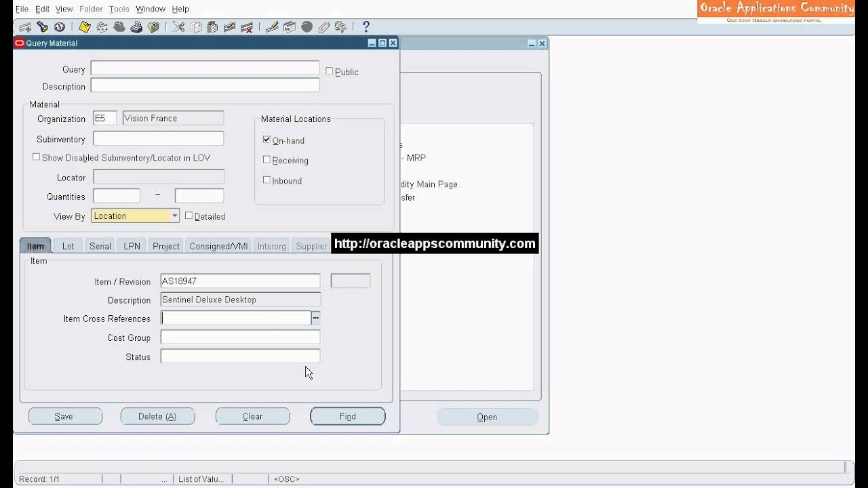The width and height of the screenshot is (868, 488).
Task: Toggle Show Disabled Subinventory/Locator in LOV
Action: pyautogui.click(x=37, y=157)
